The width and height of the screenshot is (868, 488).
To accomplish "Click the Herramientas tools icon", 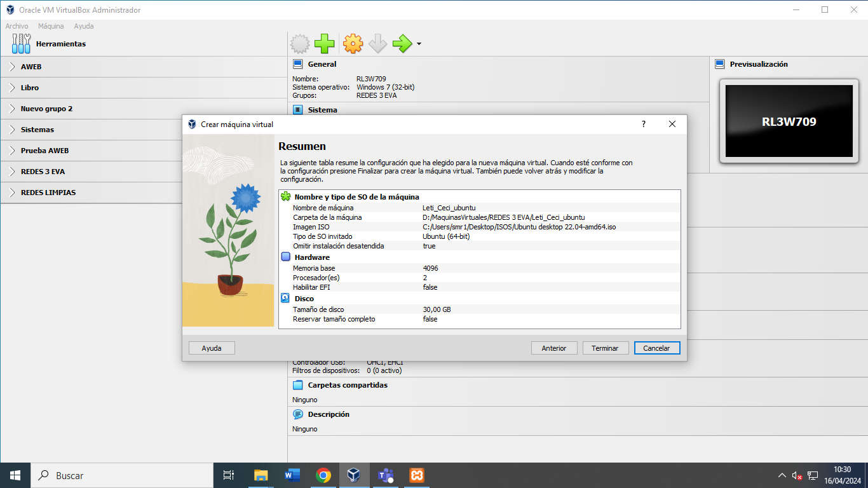I will coord(21,44).
